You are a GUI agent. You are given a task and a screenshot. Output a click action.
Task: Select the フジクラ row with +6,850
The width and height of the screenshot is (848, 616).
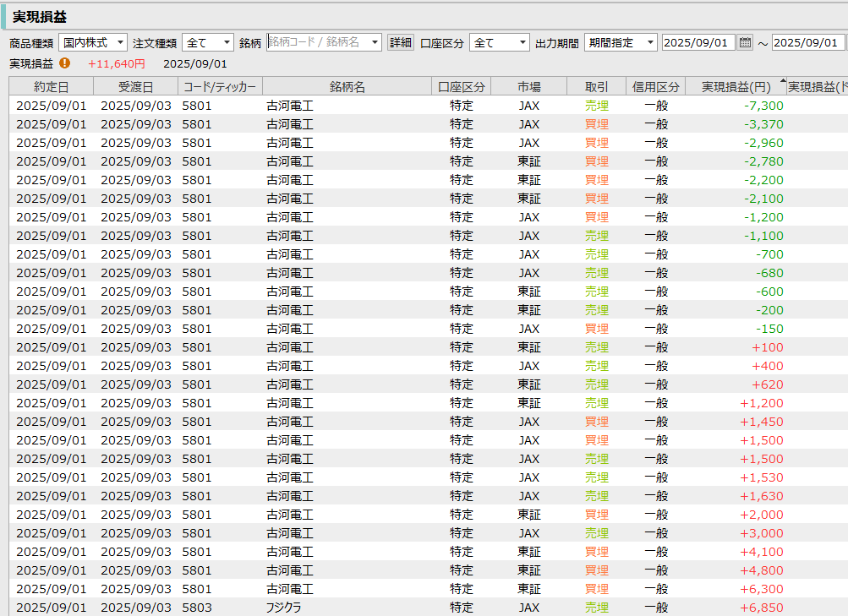(x=429, y=608)
